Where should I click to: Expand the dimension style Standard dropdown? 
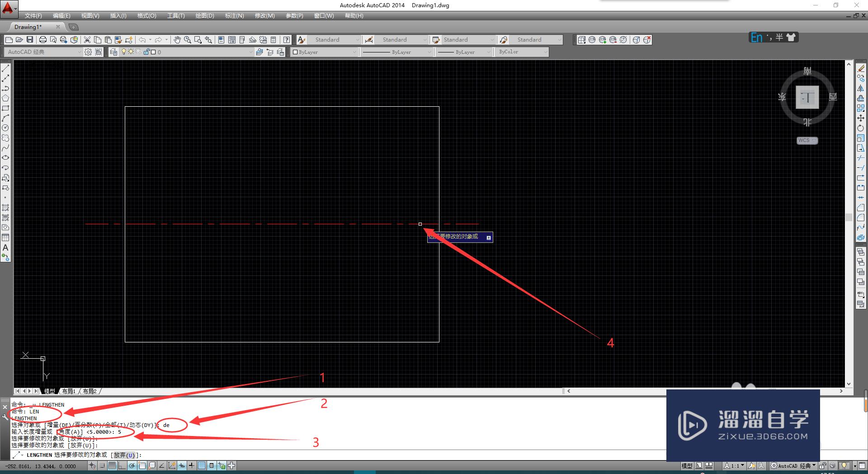[401, 40]
